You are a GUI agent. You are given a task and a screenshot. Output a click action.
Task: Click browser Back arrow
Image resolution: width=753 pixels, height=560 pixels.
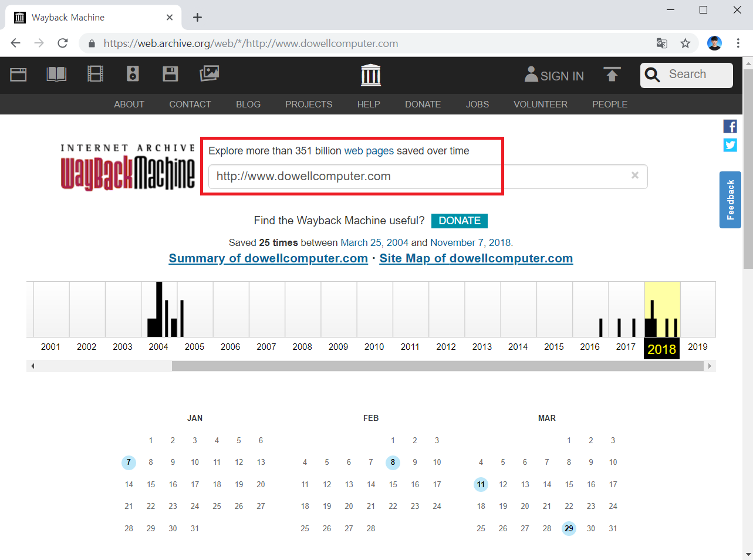[16, 43]
